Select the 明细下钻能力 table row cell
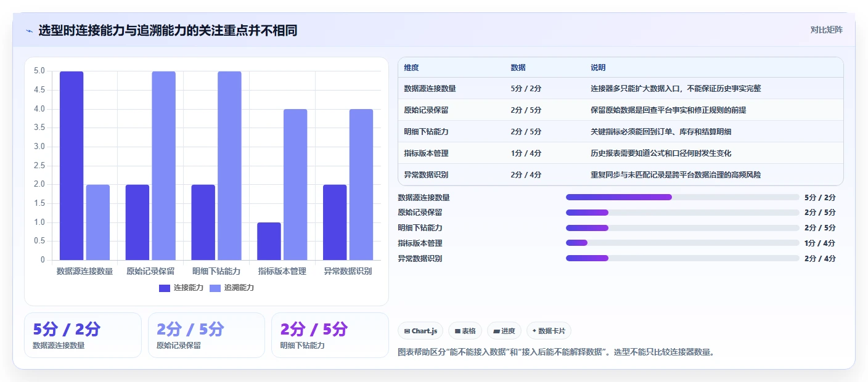868x382 pixels. (x=426, y=132)
